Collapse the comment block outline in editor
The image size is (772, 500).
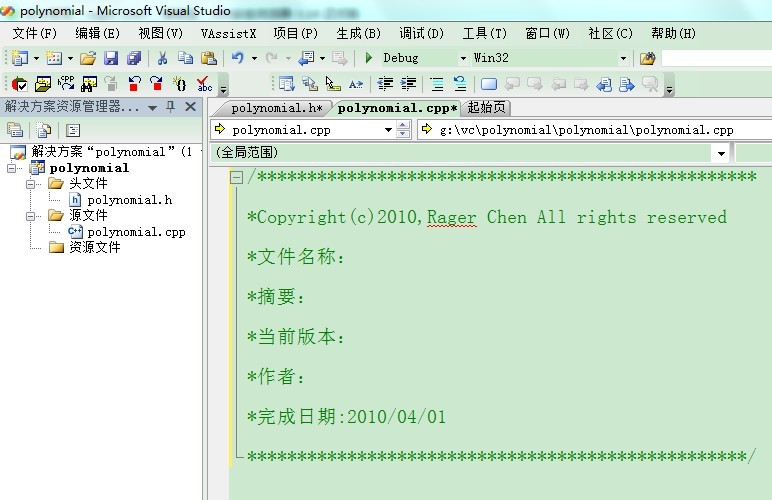tap(237, 177)
